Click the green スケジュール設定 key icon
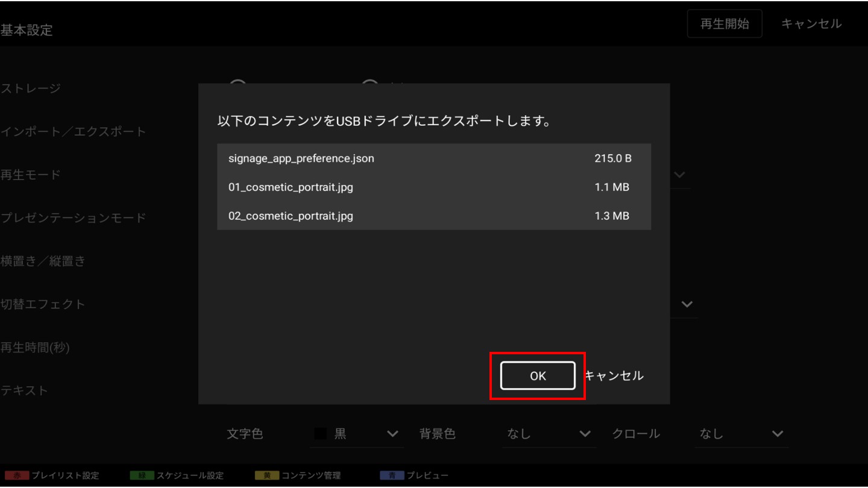This screenshot has height=488, width=868. coord(142,475)
